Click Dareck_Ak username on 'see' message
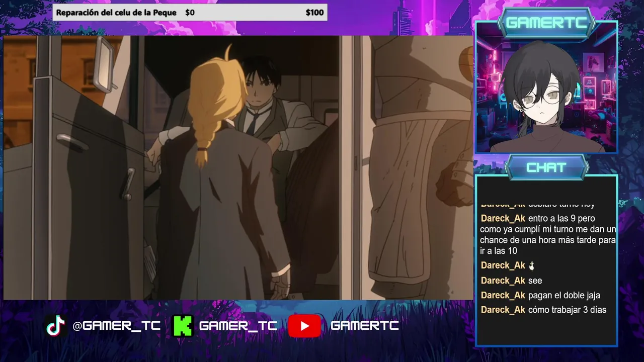The image size is (644, 362). pyautogui.click(x=503, y=281)
